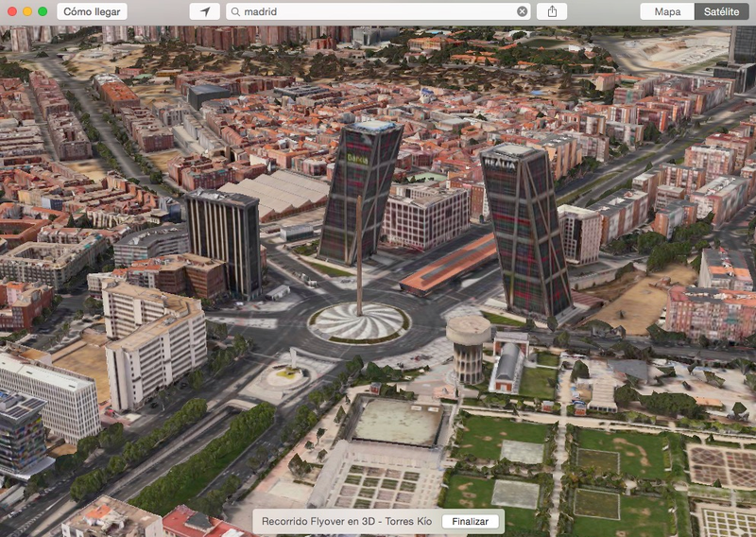Click the magnifier icon in search field

[235, 11]
